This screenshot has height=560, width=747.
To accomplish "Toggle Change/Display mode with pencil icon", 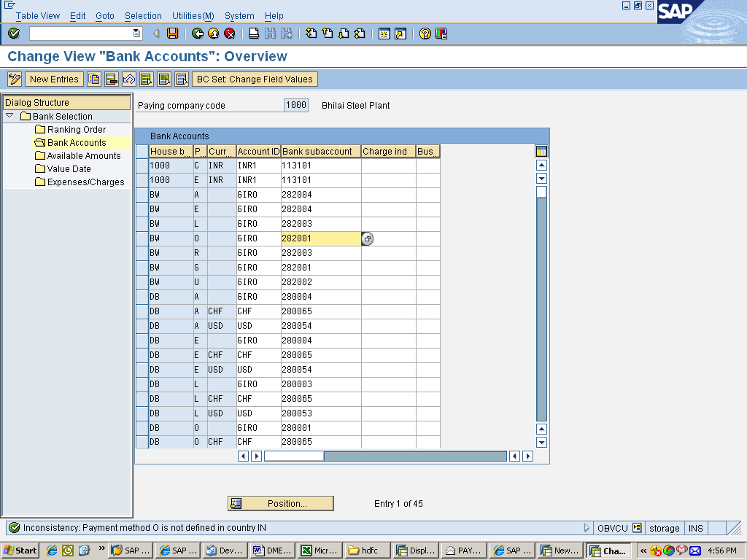I will (x=13, y=79).
